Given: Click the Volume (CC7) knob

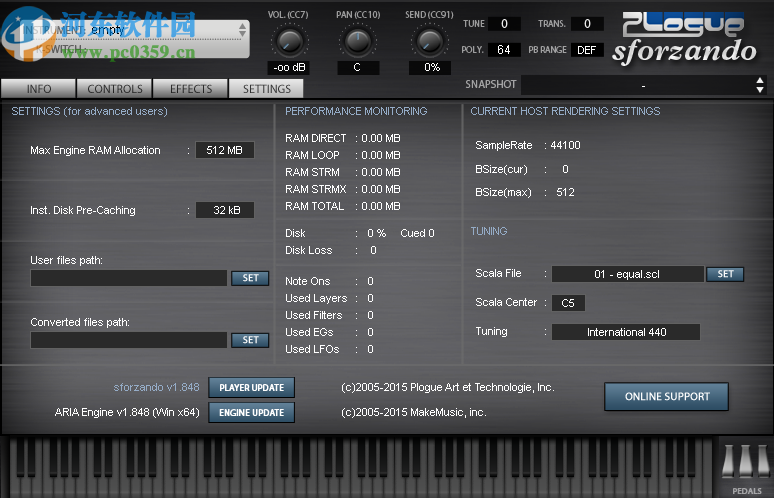Looking at the screenshot, I should pos(289,39).
